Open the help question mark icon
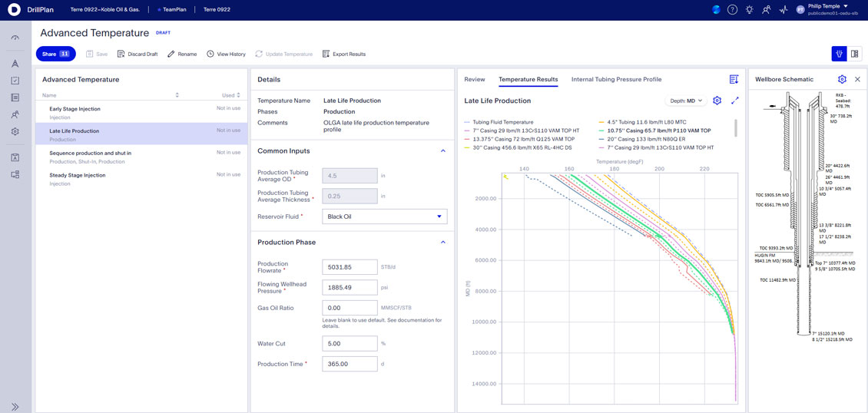Image resolution: width=868 pixels, height=413 pixels. (732, 9)
